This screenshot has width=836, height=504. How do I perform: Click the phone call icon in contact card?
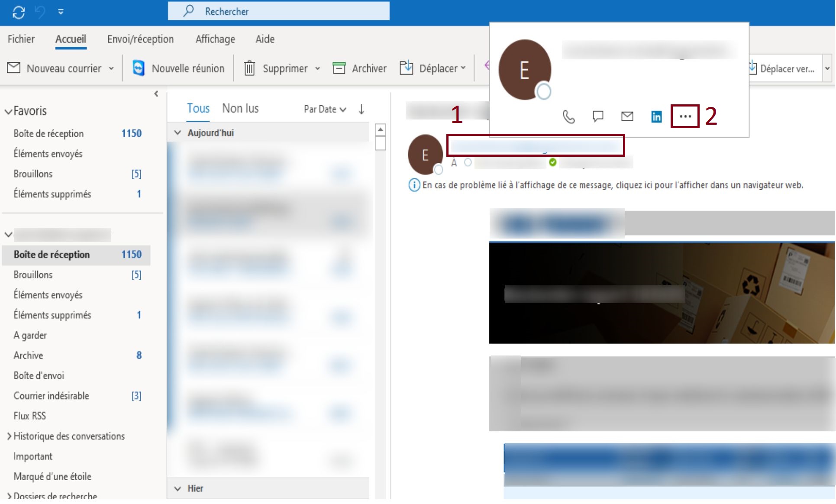568,116
